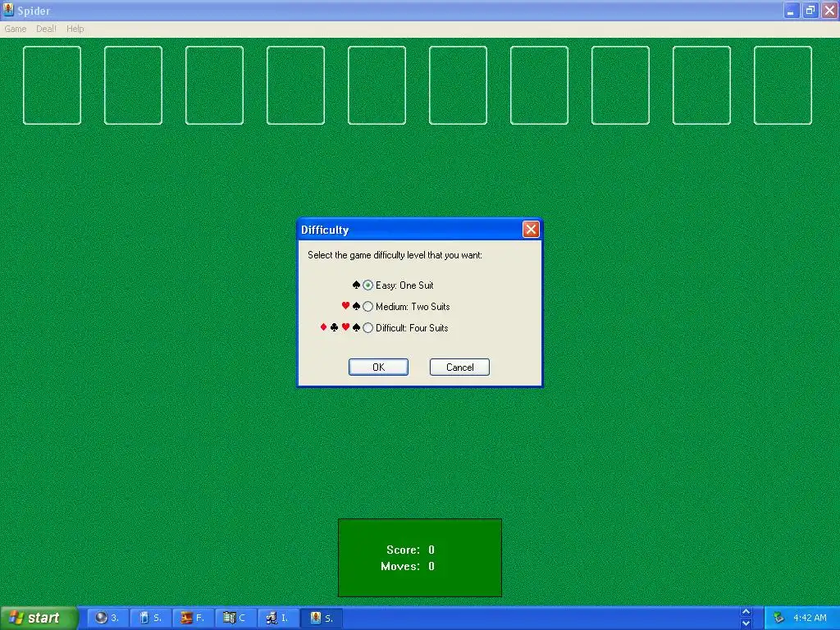Switch to taskbar item labeled 'I.'
This screenshot has height=630, width=840.
coord(278,619)
